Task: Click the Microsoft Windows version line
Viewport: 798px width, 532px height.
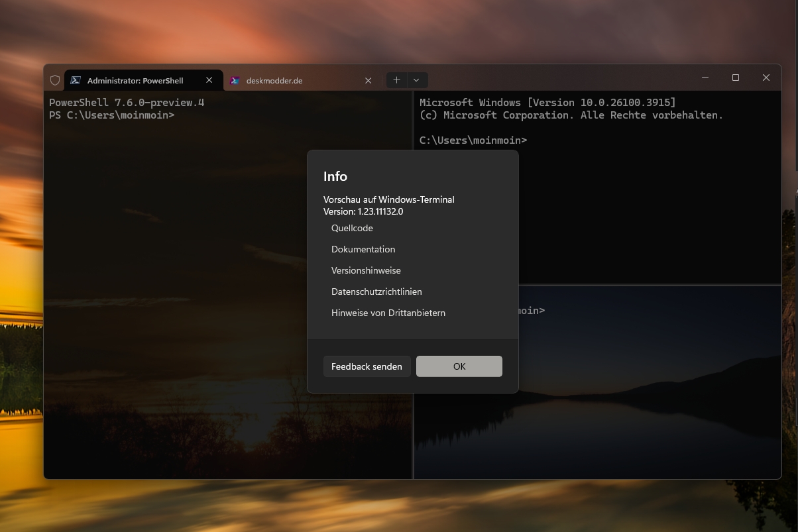Action: point(547,103)
